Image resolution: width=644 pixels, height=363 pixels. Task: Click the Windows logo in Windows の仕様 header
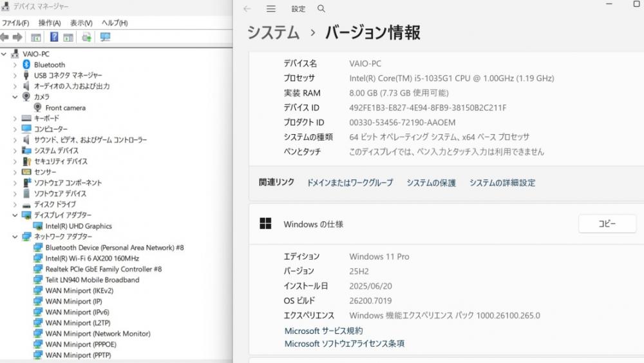pos(266,224)
